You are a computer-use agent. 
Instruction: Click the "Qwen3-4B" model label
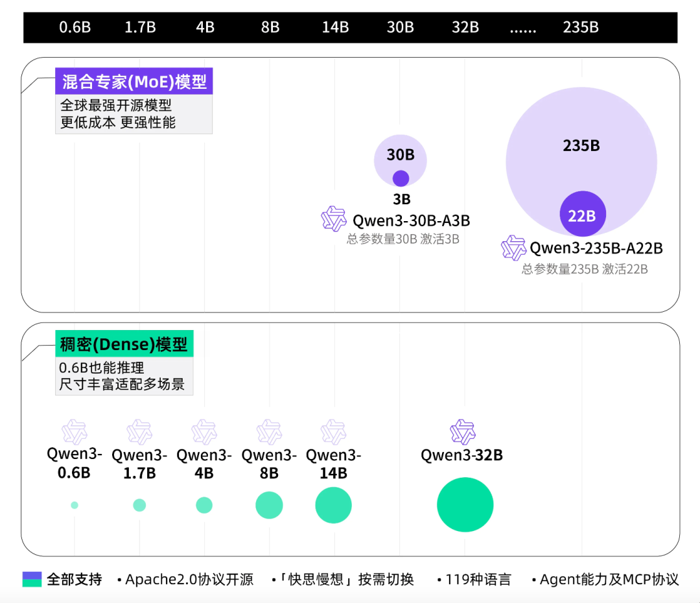pos(204,464)
